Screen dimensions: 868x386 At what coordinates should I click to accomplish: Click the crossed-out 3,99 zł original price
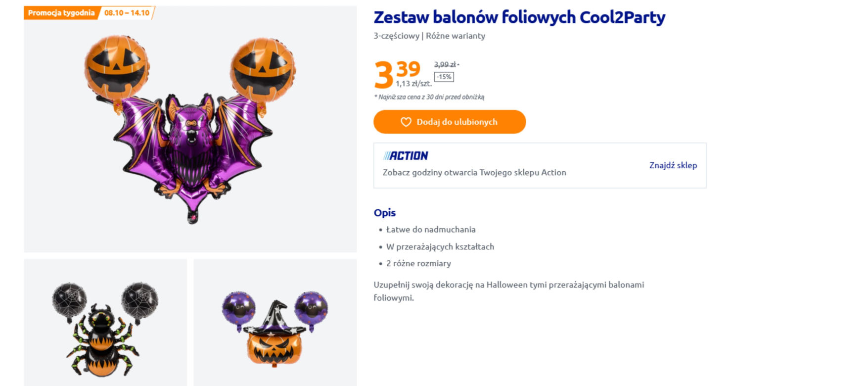(446, 64)
